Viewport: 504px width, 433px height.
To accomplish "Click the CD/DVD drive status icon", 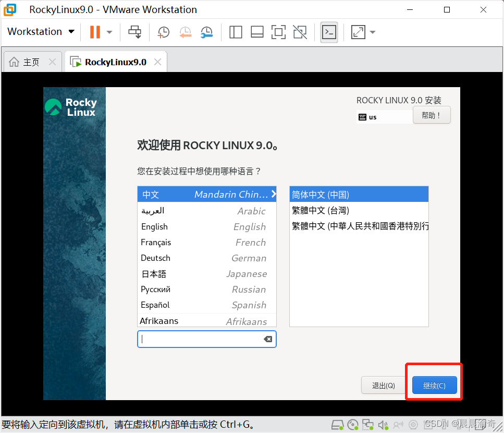I will 353,425.
